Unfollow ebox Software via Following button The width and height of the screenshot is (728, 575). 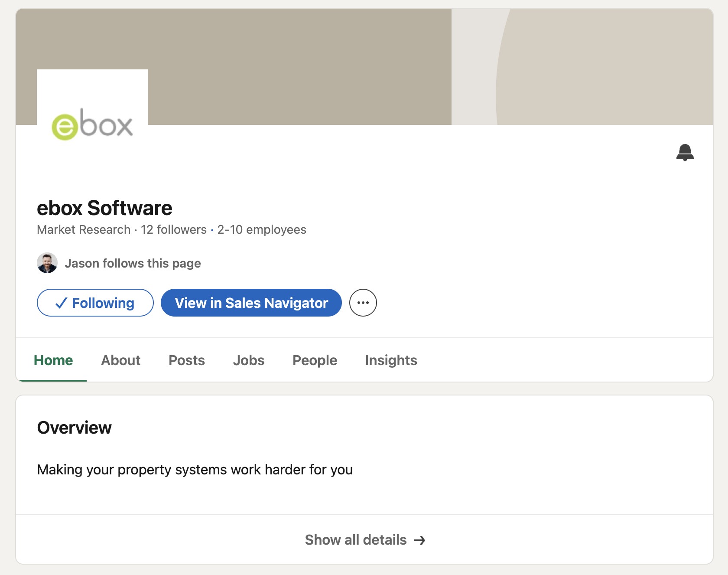tap(95, 303)
